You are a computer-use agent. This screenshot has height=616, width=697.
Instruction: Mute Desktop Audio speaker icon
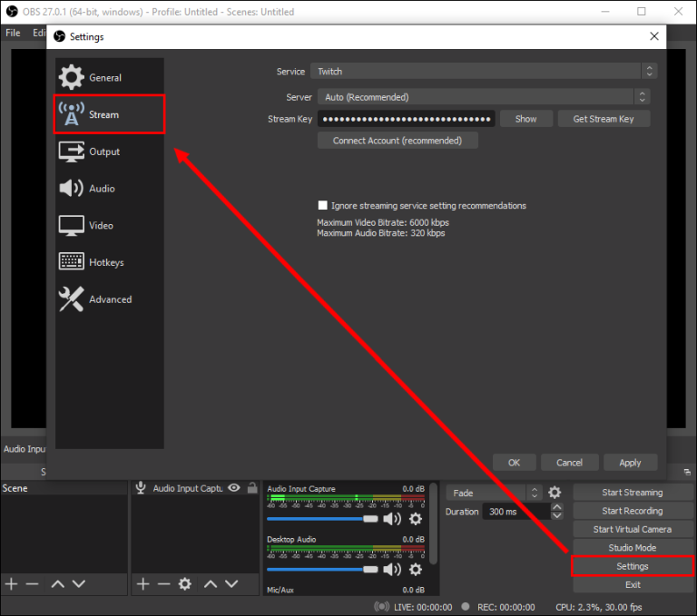[x=392, y=570]
